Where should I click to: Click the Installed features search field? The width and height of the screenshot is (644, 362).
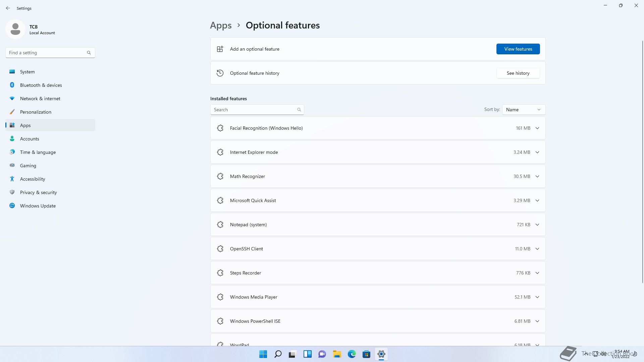click(x=254, y=110)
